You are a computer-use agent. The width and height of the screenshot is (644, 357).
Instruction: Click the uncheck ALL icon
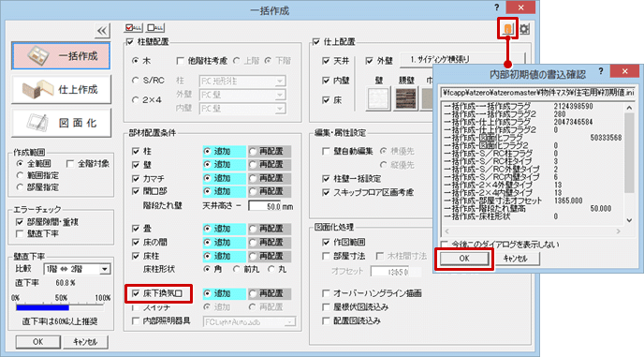tap(155, 27)
